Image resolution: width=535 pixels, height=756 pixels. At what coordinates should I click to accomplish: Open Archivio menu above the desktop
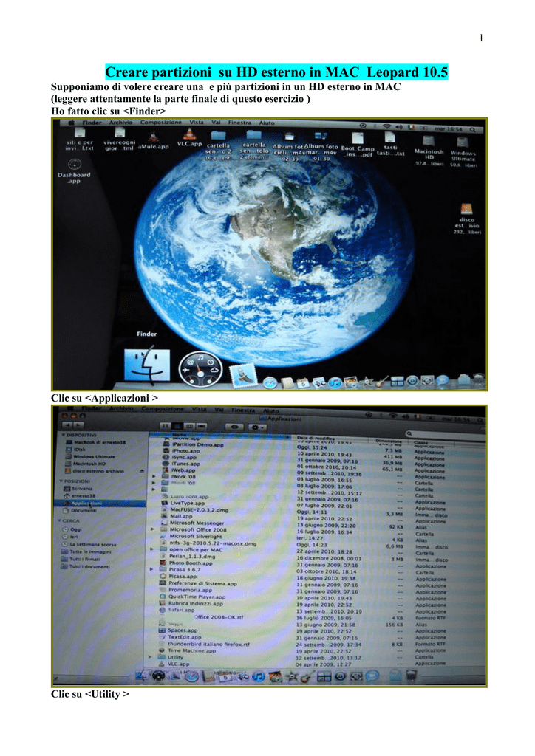coord(120,123)
